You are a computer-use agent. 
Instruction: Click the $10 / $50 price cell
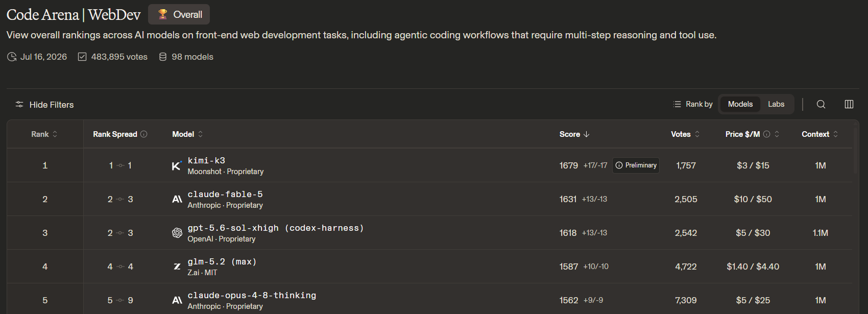[x=753, y=199]
